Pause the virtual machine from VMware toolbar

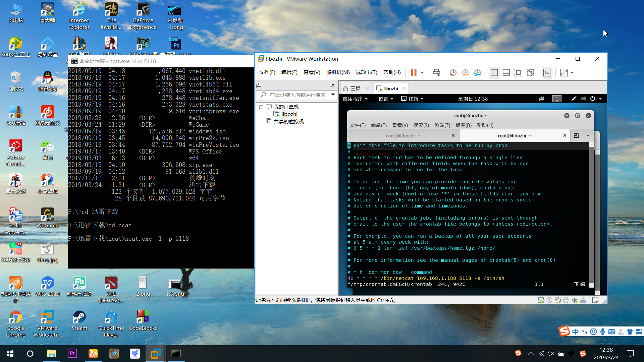(414, 72)
